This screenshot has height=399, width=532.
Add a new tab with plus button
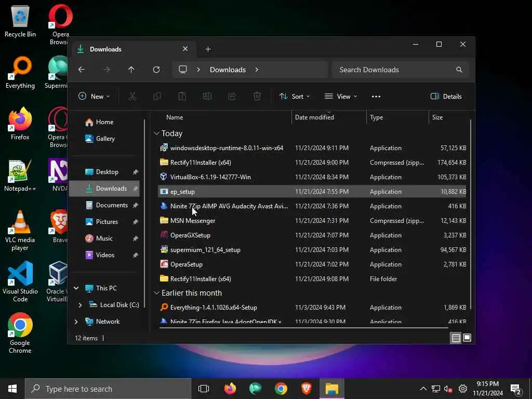click(208, 49)
